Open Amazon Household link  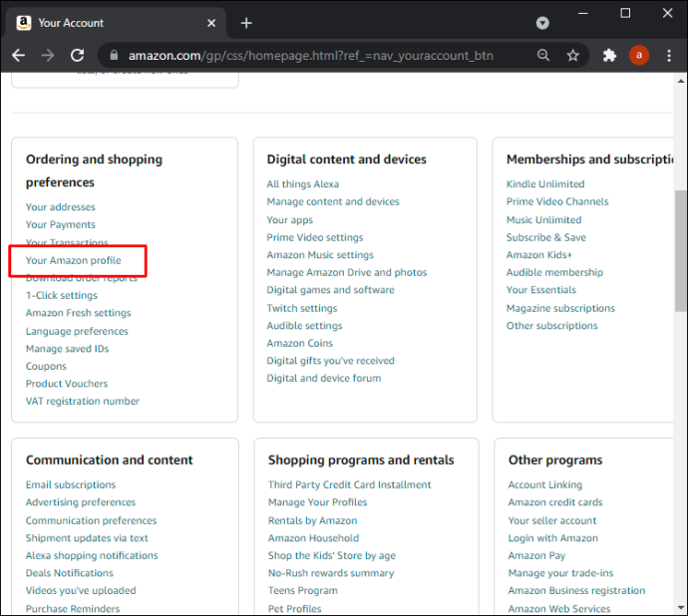pyautogui.click(x=314, y=538)
